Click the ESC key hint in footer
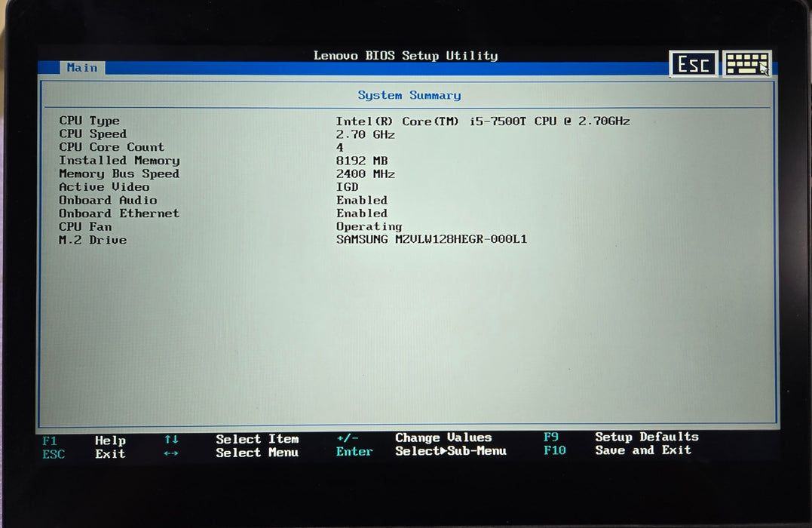This screenshot has width=812, height=528. tap(54, 454)
